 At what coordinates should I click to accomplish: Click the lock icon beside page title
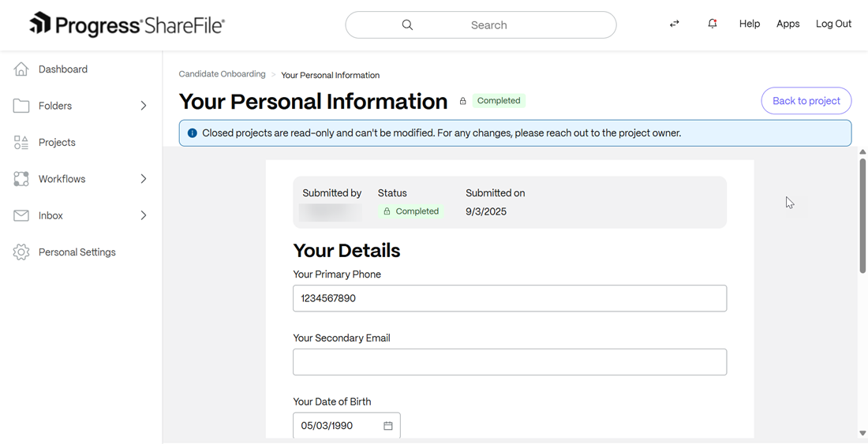462,101
